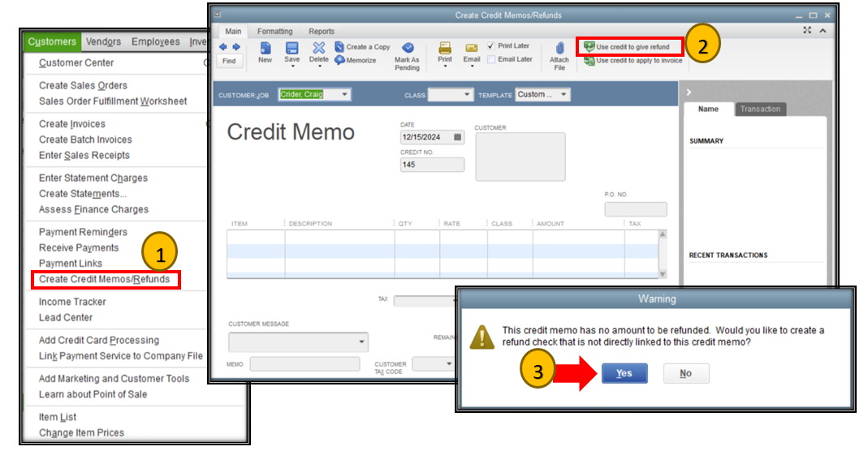Image resolution: width=868 pixels, height=451 pixels.
Task: Choose Create Sales Orders menu item
Action: point(83,86)
